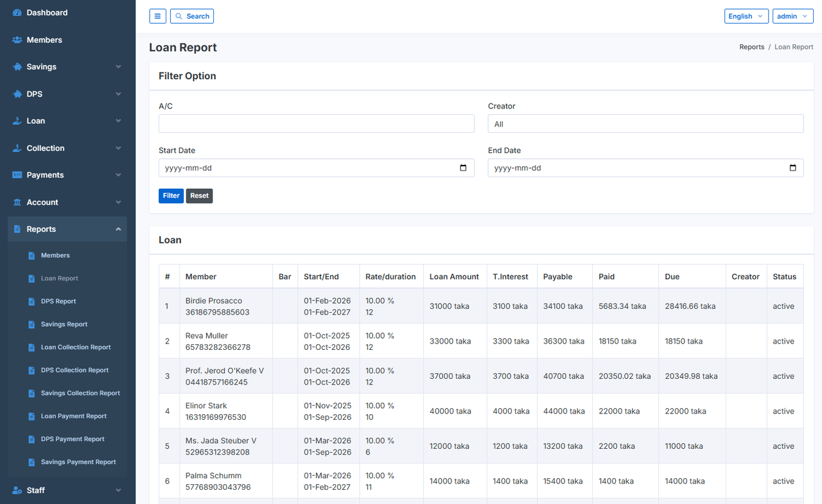This screenshot has width=822, height=504.
Task: Click the Reset button
Action: pos(199,196)
